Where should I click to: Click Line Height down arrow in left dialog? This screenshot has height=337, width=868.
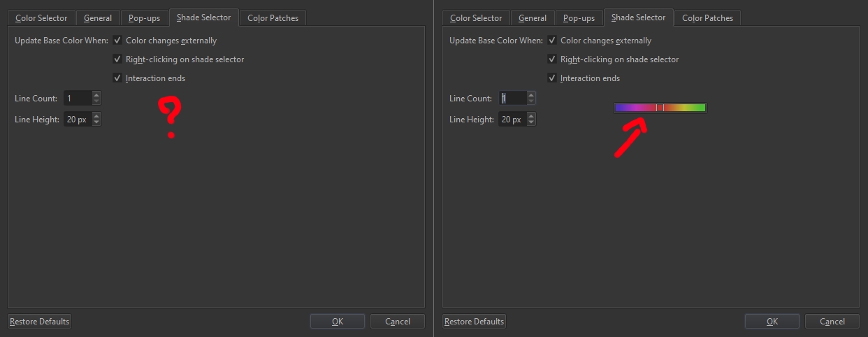coord(96,123)
